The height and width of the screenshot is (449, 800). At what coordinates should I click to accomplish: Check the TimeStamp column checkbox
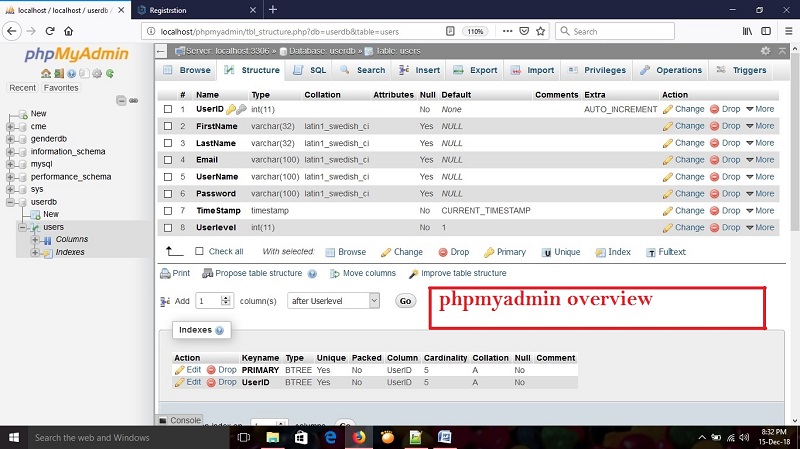tap(168, 211)
